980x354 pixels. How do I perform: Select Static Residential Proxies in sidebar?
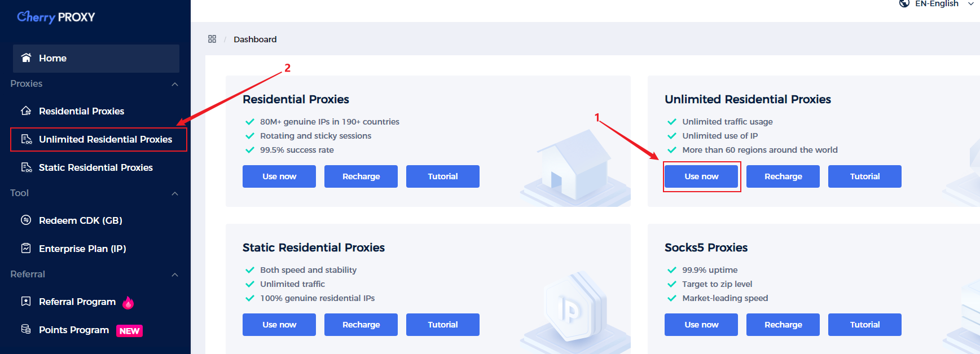[95, 167]
